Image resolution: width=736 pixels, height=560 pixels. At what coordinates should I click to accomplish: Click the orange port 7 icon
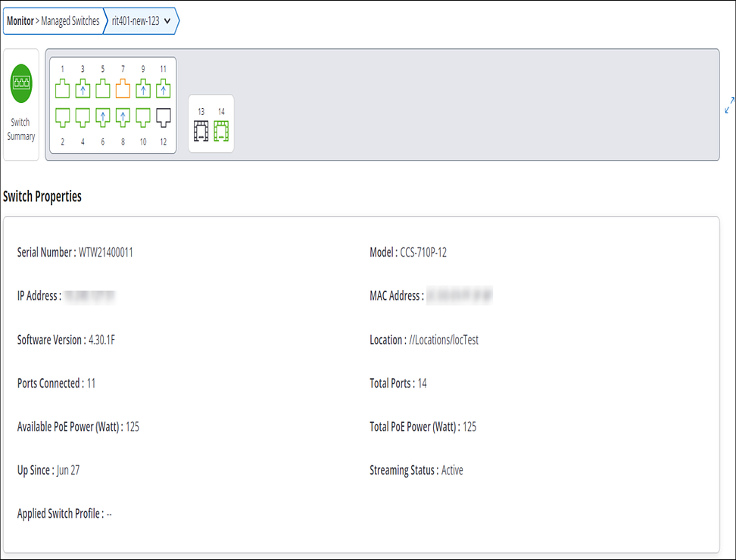click(123, 89)
